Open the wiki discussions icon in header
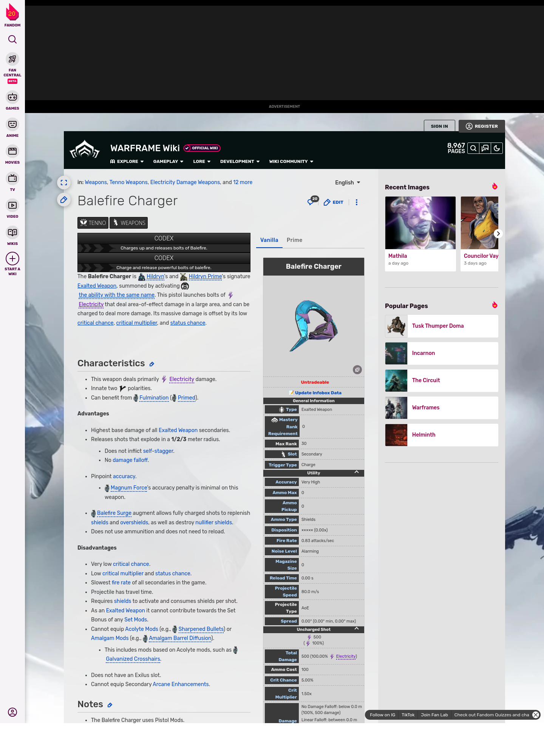 click(485, 148)
